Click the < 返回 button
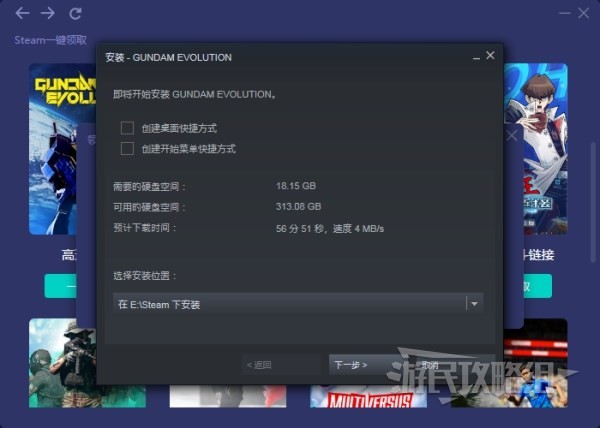Image resolution: width=600 pixels, height=428 pixels. 281,365
